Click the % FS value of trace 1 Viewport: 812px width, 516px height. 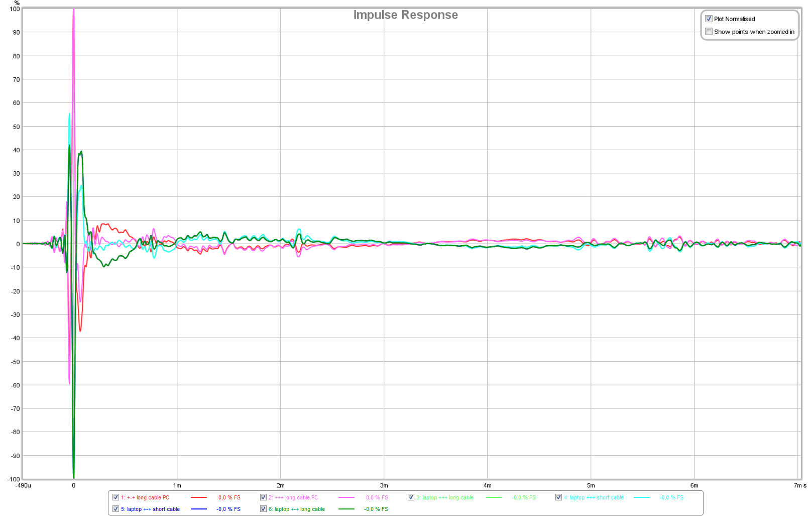(x=229, y=497)
